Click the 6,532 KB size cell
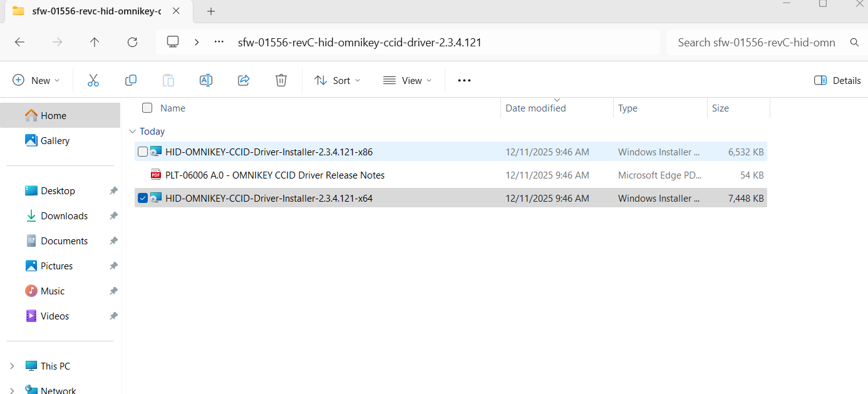This screenshot has width=868, height=394. [x=745, y=152]
